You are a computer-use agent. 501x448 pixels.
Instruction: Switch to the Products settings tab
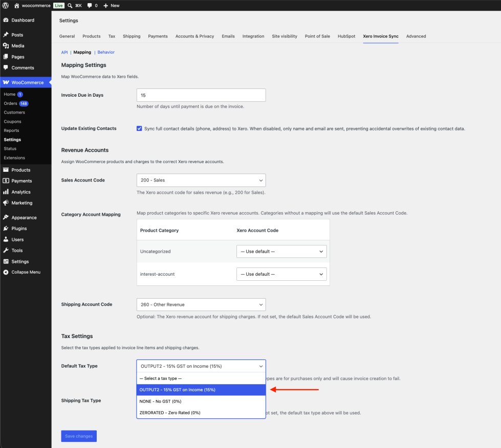pyautogui.click(x=92, y=36)
